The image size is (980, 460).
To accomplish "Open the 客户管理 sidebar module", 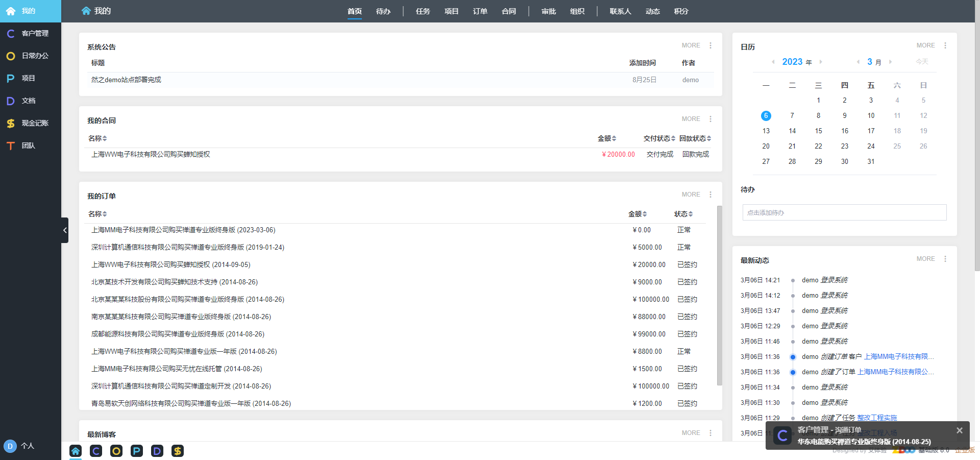I will point(31,33).
